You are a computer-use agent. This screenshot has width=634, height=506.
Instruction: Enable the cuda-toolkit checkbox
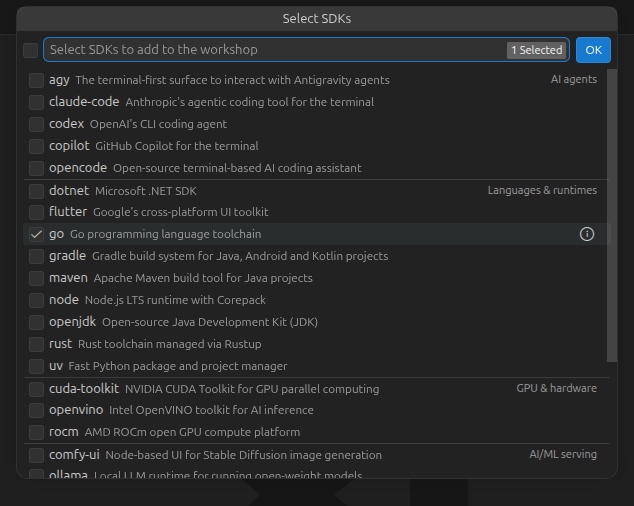pos(36,389)
